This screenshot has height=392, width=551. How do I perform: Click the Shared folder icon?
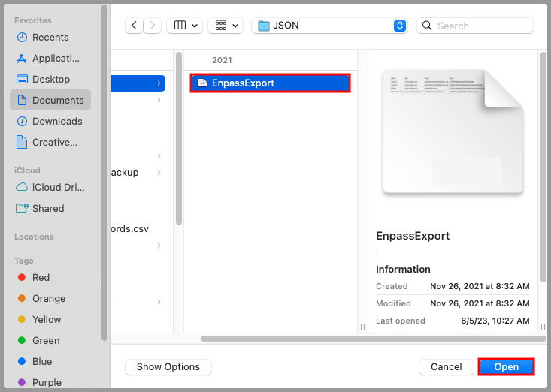(22, 208)
